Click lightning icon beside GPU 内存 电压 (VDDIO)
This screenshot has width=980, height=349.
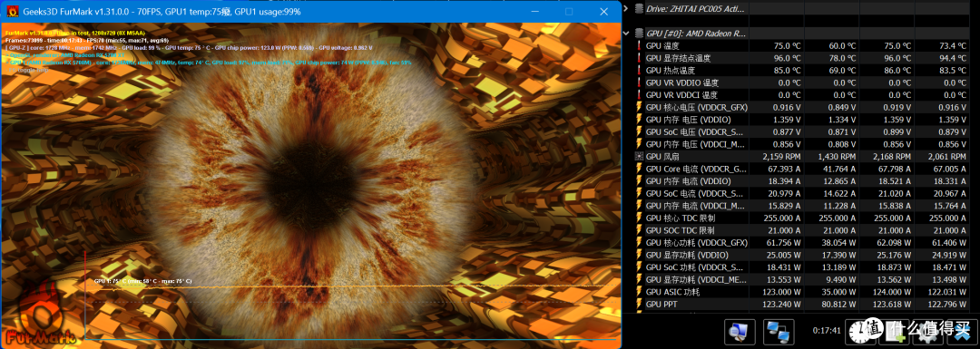[x=640, y=120]
